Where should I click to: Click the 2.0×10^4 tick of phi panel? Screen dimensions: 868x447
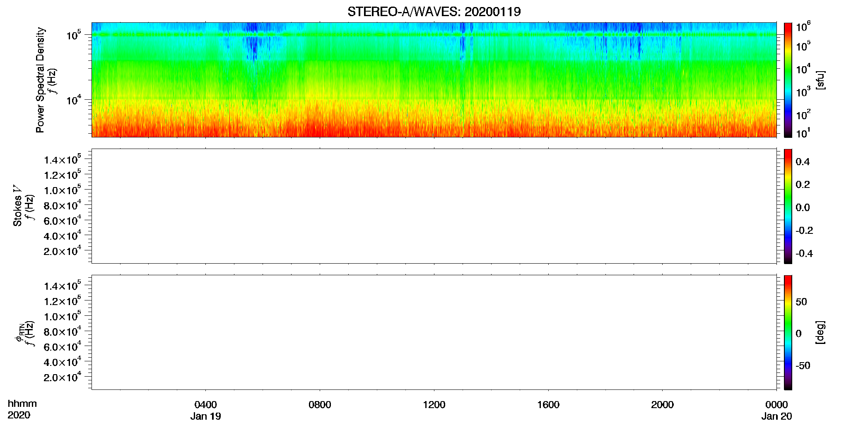point(62,377)
